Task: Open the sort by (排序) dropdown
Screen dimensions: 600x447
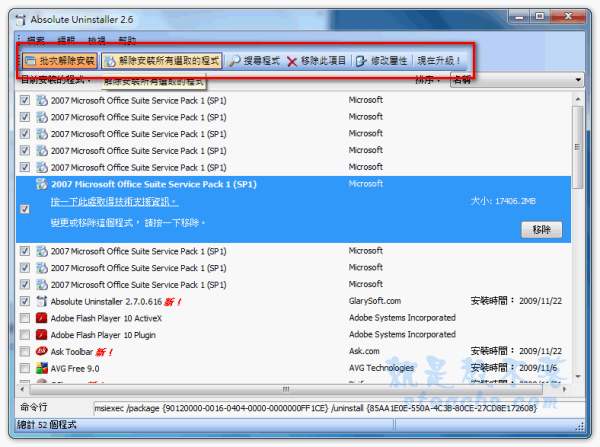Action: (517, 80)
